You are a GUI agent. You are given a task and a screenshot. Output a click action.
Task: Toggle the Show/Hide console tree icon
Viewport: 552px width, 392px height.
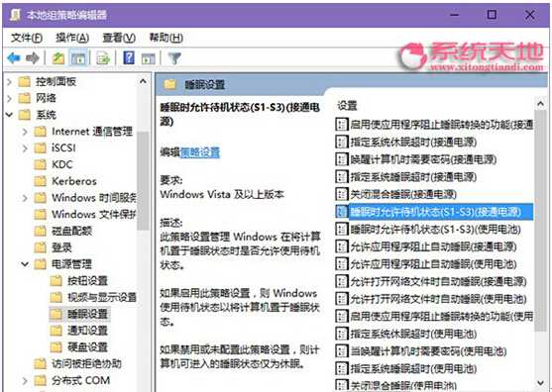[x=77, y=58]
